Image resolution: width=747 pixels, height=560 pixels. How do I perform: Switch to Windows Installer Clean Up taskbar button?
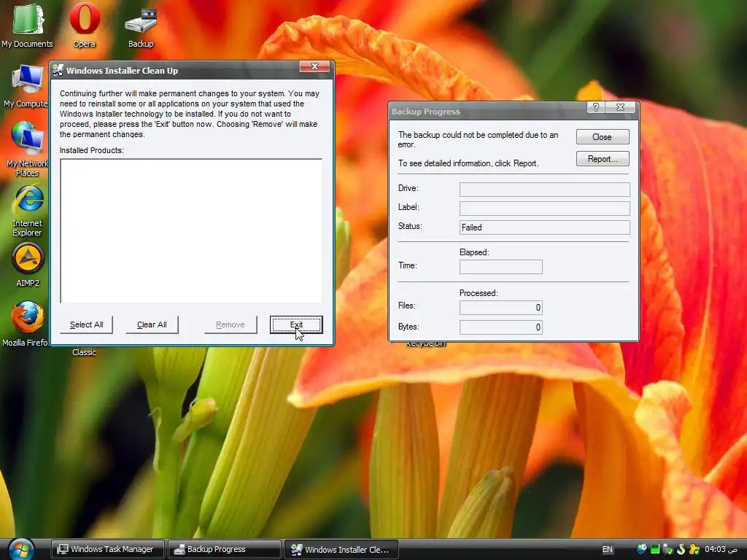pos(341,549)
